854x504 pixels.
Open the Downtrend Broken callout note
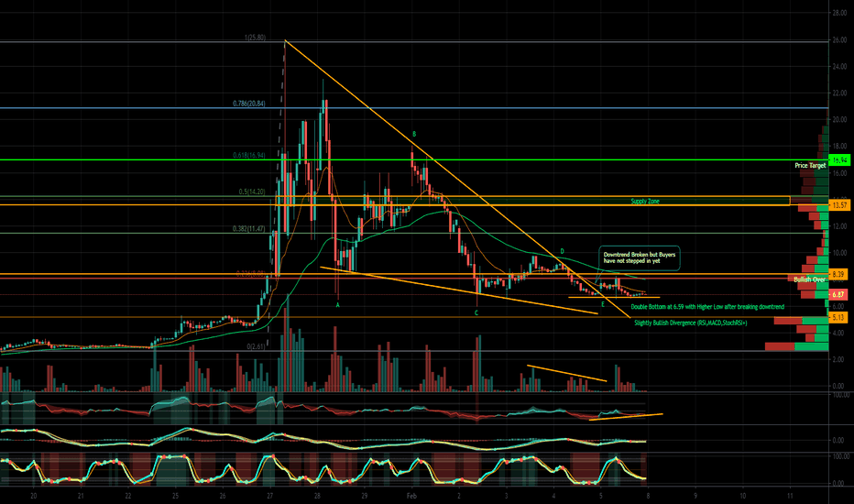click(x=640, y=257)
